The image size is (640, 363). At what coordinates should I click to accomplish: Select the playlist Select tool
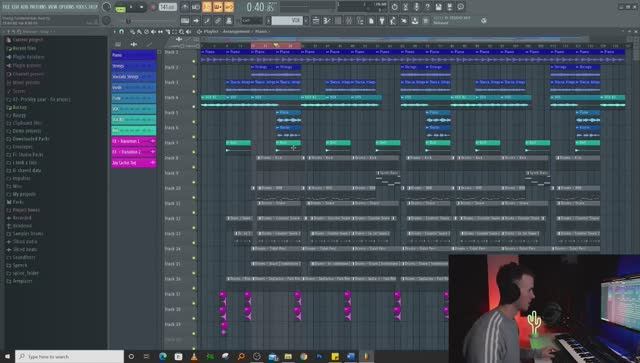click(x=174, y=31)
